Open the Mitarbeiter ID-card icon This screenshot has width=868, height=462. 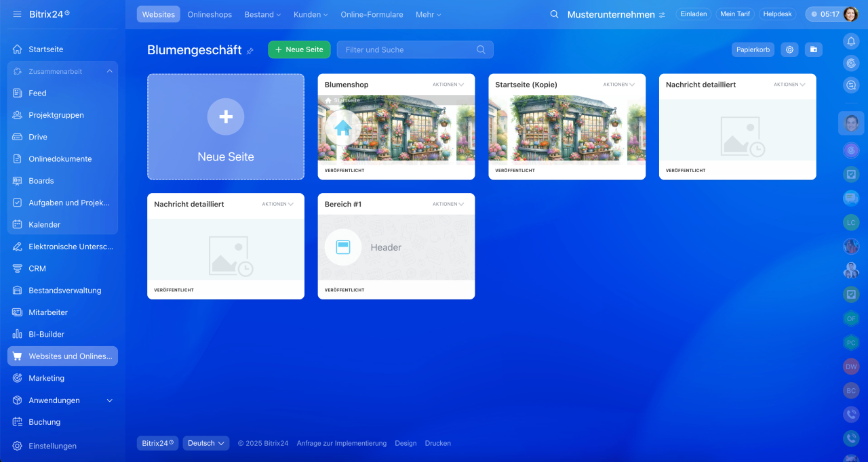click(18, 312)
